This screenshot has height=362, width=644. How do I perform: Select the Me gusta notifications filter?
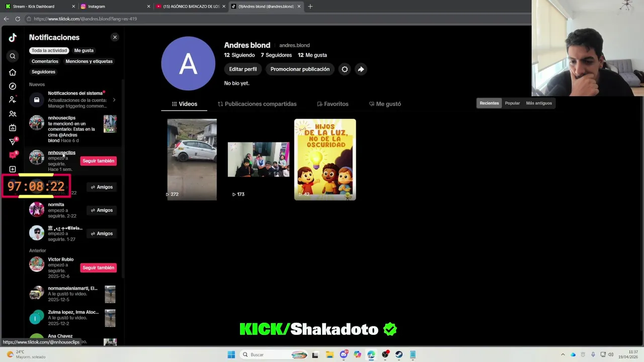pyautogui.click(x=84, y=50)
